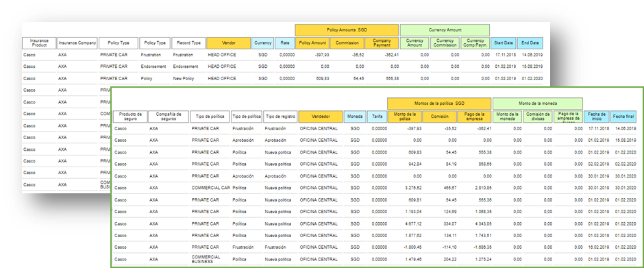The width and height of the screenshot is (644, 268).
Task: Click the Start Date column header
Action: pos(503,42)
